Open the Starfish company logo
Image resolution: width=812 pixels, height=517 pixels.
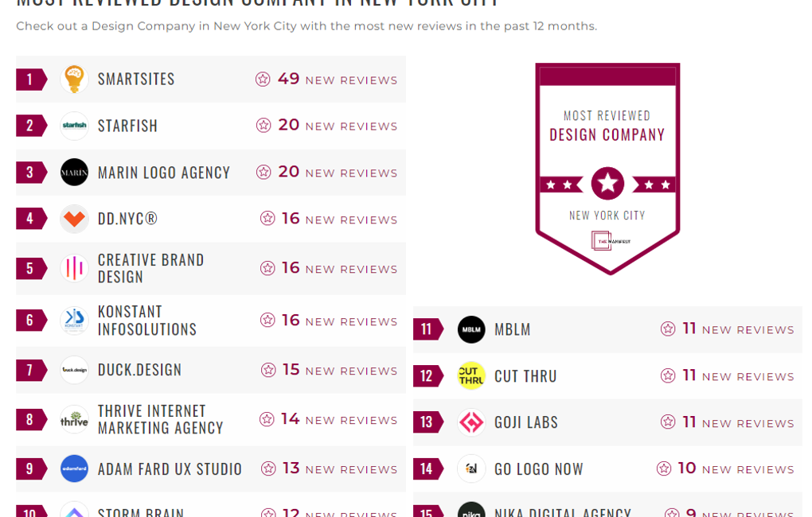click(74, 126)
